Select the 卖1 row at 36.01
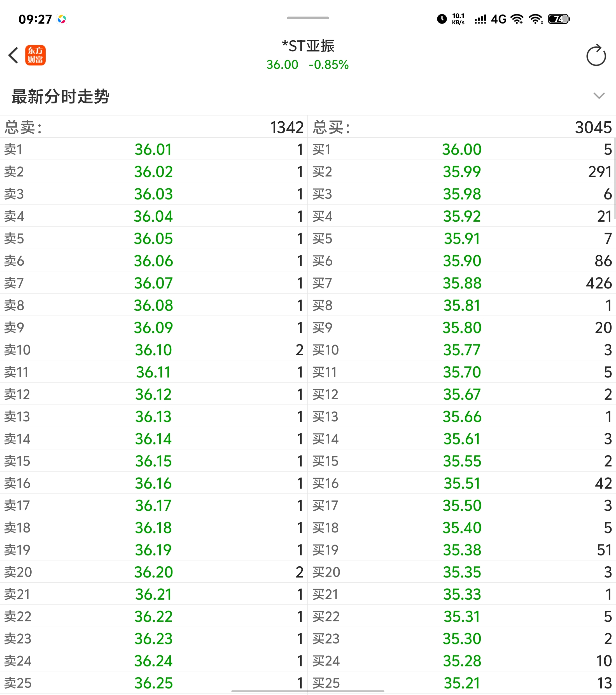Screen dimensions: 616x695 coord(153,149)
